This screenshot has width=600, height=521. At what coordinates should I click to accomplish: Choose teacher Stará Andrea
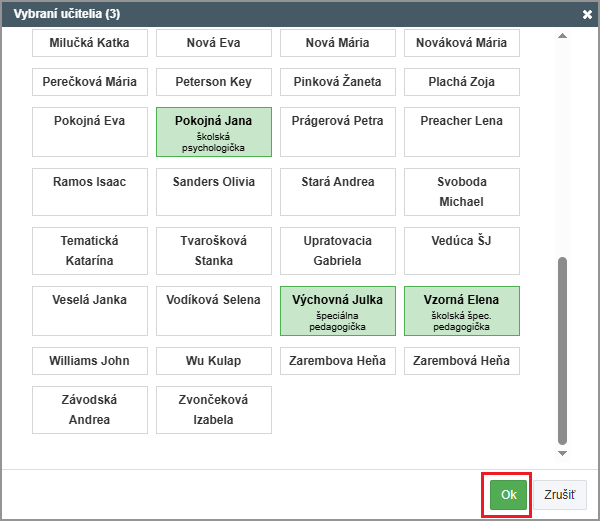pyautogui.click(x=338, y=192)
